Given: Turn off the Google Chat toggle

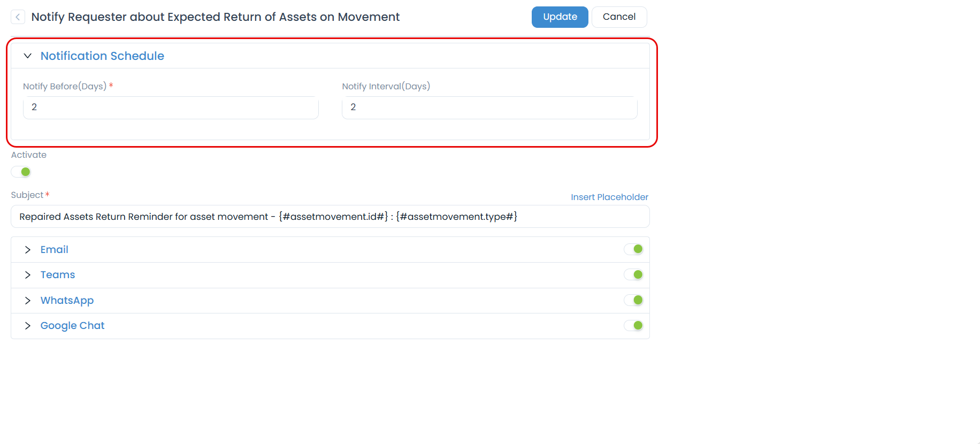Looking at the screenshot, I should [x=634, y=326].
